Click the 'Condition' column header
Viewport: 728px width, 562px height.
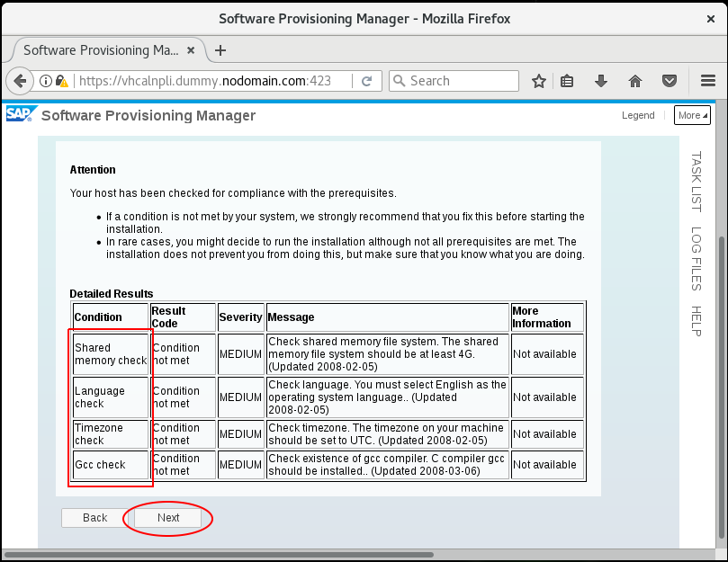(x=111, y=317)
